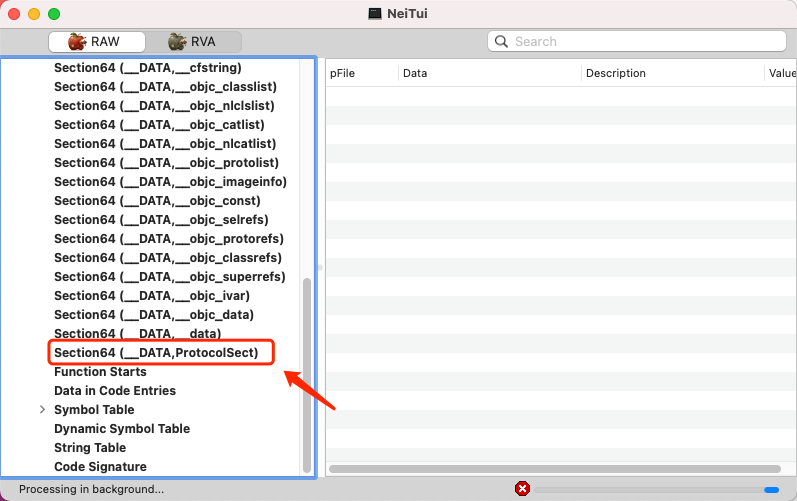Viewport: 797px width, 501px height.
Task: Click the sidebar vertical scrollbar thumb
Action: tap(306, 375)
